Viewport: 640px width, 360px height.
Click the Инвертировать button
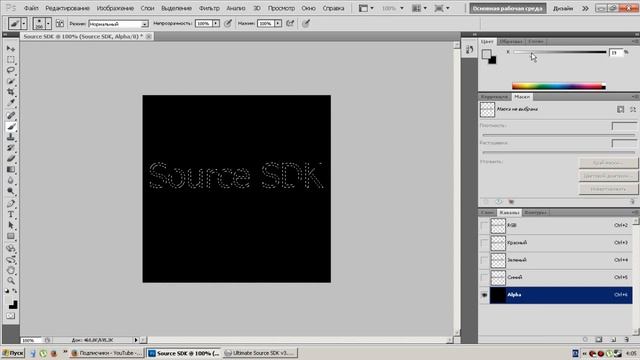(608, 189)
